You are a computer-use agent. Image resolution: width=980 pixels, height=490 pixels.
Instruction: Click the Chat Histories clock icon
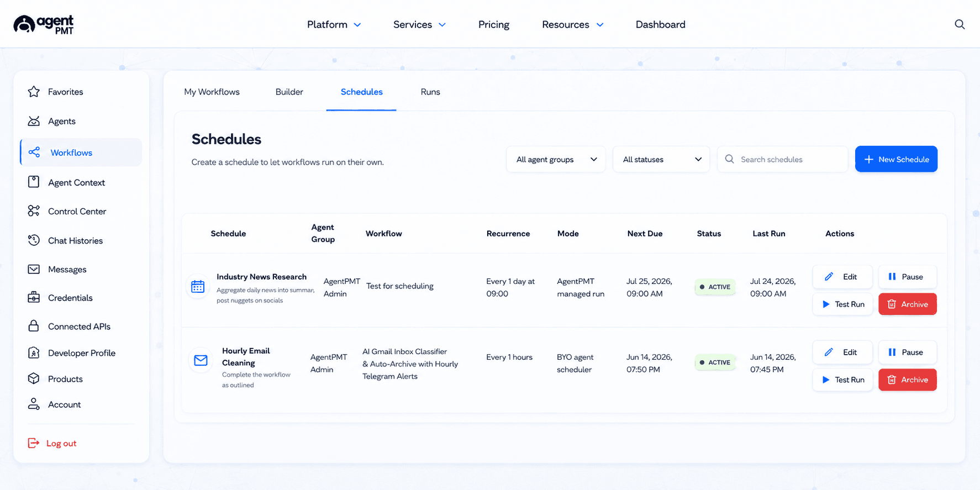click(34, 240)
